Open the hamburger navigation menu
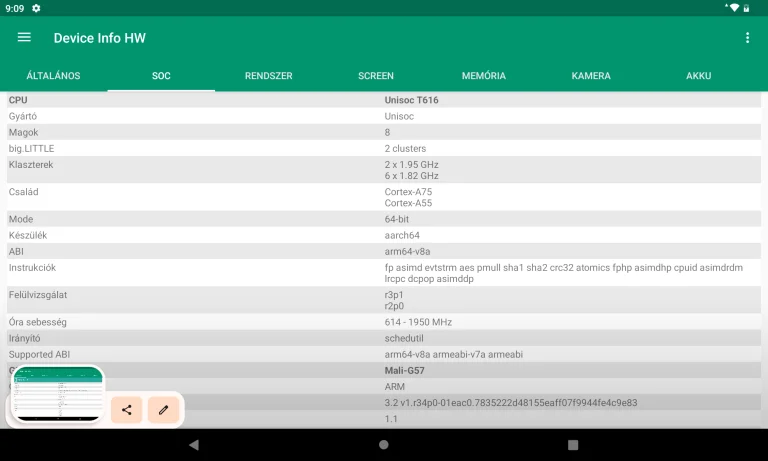Screen dimensions: 768x461 tap(24, 37)
